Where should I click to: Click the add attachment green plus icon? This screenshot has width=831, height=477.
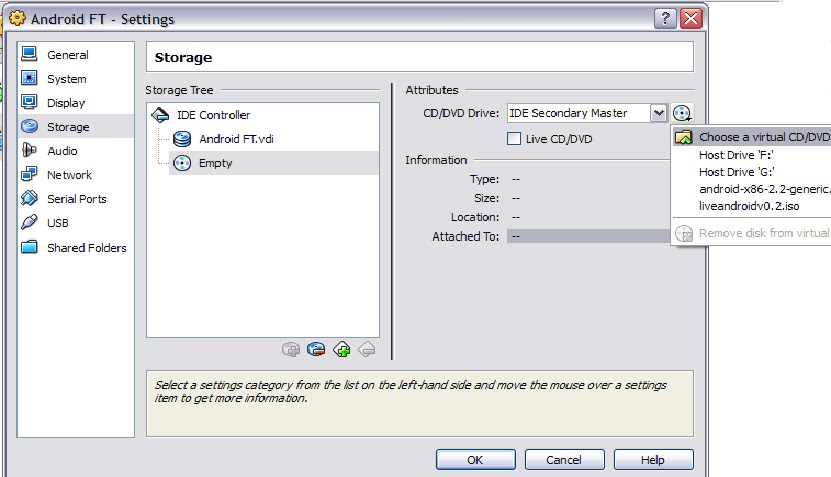click(x=342, y=349)
